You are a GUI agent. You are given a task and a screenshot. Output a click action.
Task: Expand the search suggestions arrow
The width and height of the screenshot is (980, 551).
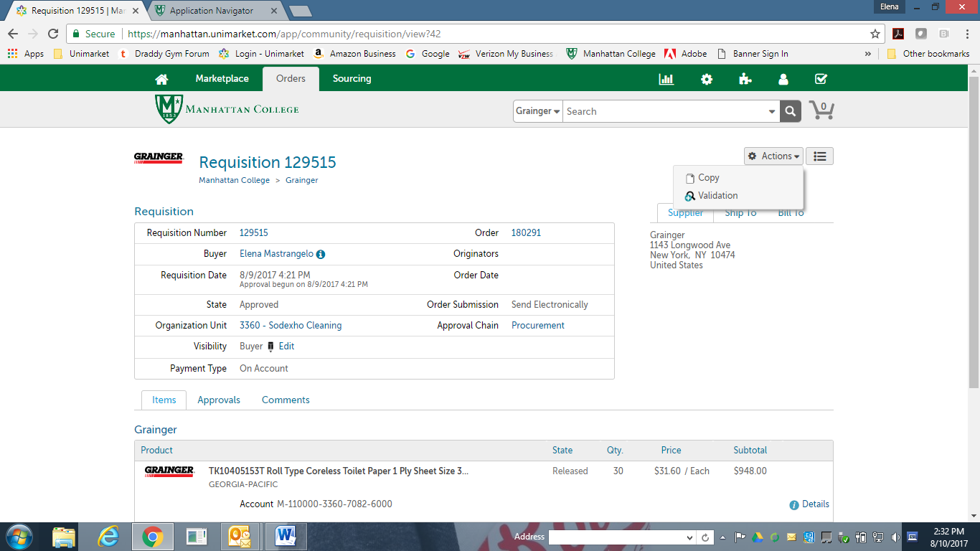[772, 111]
